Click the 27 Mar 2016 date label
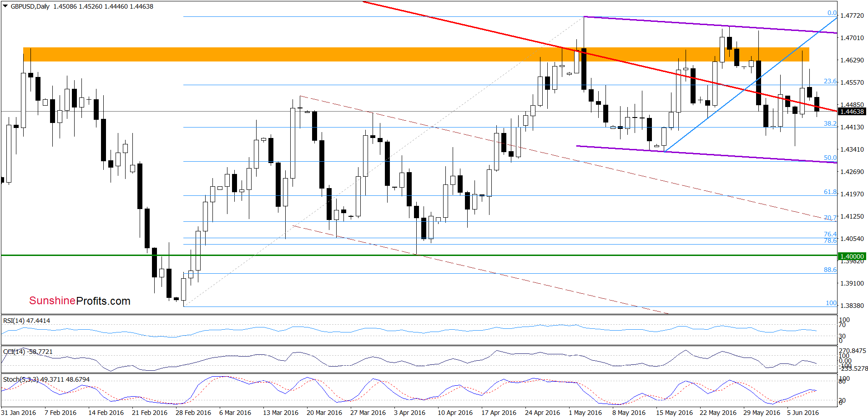 coord(368,413)
